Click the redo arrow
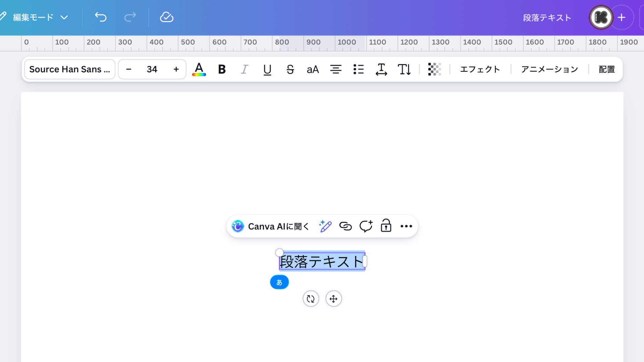 point(130,17)
